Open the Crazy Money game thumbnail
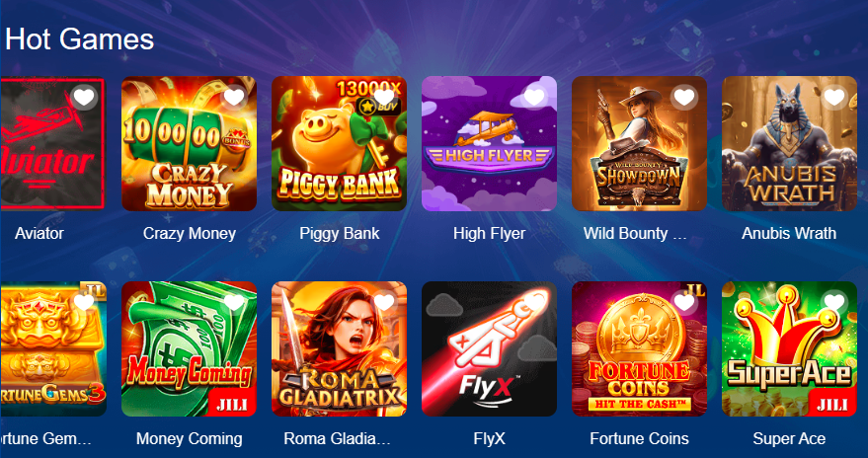Viewport: 868px width, 458px height. [x=190, y=144]
